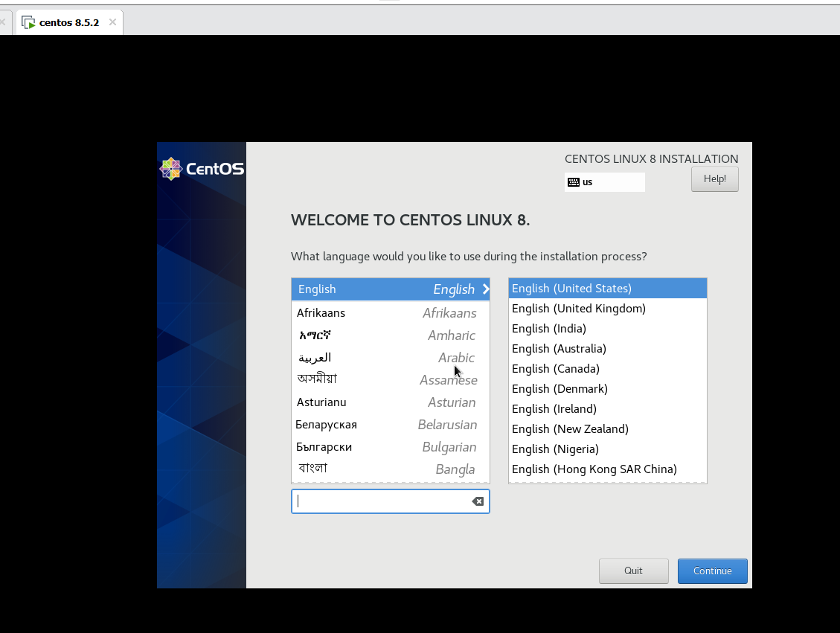Choose English (Canada) locale
840x633 pixels.
pos(608,368)
